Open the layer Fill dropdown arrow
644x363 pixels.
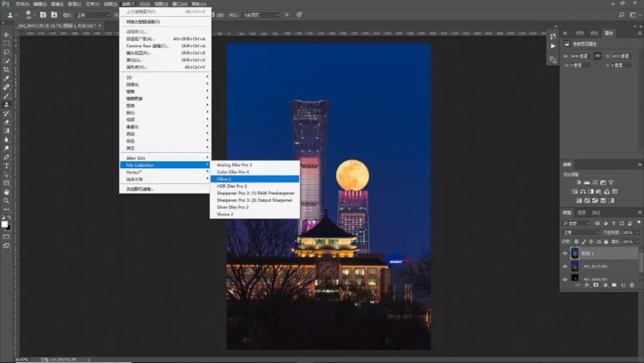[x=638, y=242]
